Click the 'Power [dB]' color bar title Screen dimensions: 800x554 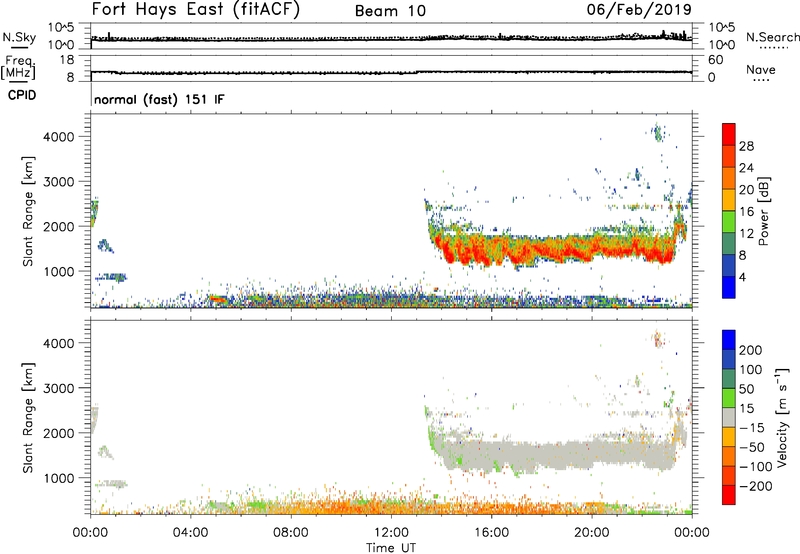tap(764, 211)
